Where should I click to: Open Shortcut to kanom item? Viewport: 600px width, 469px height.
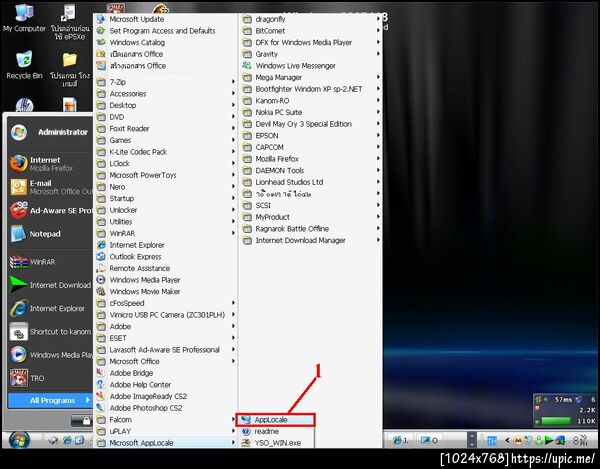click(x=51, y=332)
